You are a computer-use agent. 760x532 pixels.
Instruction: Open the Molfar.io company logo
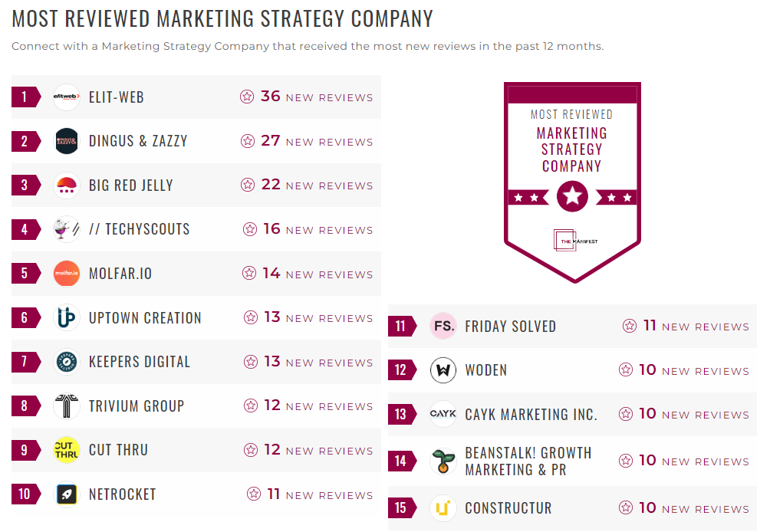point(66,273)
